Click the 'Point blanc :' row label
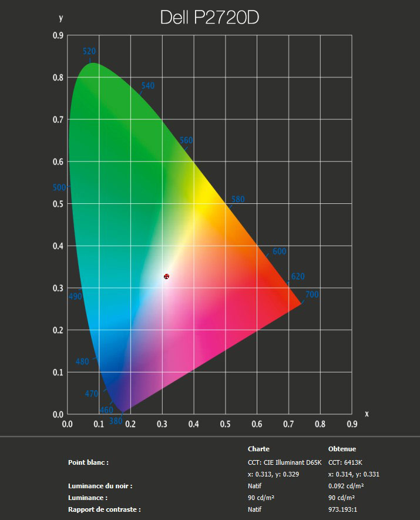The image size is (420, 520). click(x=89, y=462)
